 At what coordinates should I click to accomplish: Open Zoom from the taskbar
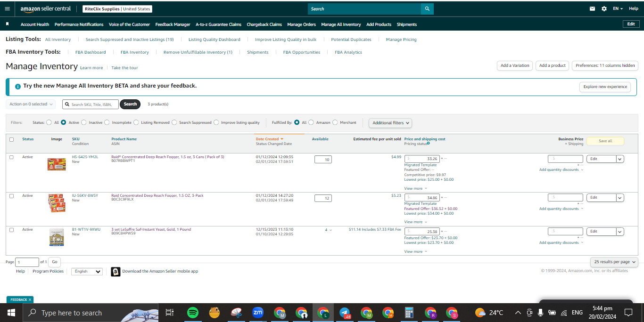point(258,313)
